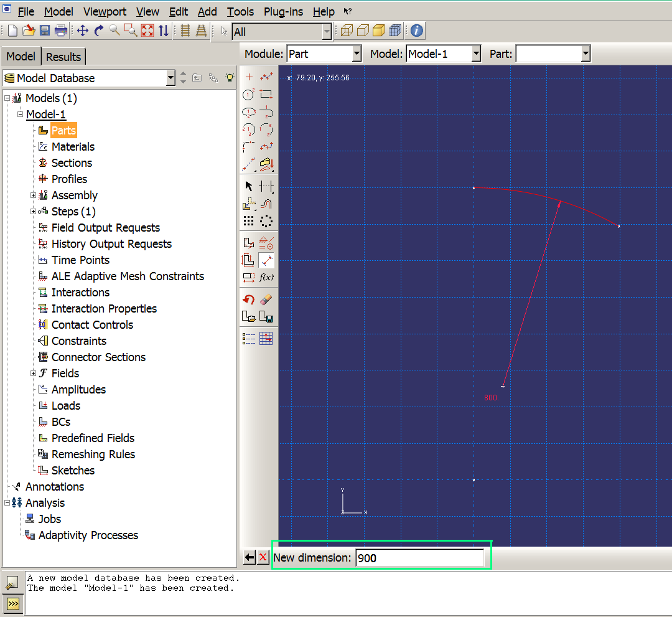
Task: Open the Viewport menu
Action: pyautogui.click(x=105, y=12)
